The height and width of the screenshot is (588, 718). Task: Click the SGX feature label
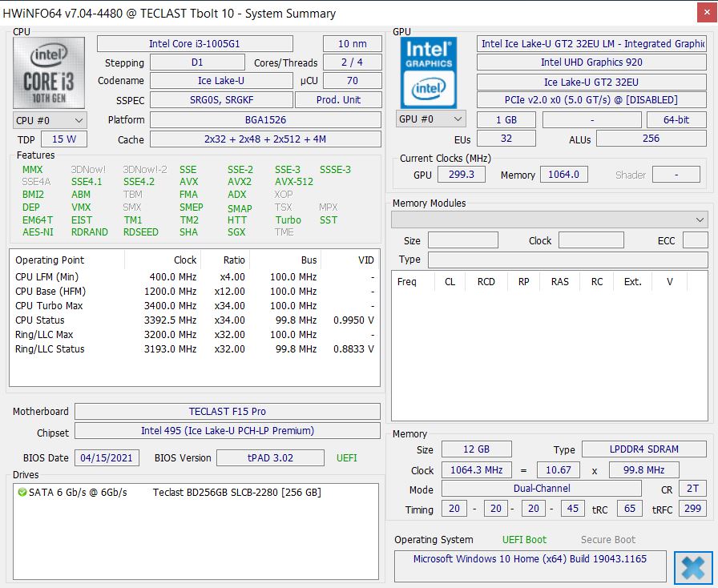(x=236, y=232)
